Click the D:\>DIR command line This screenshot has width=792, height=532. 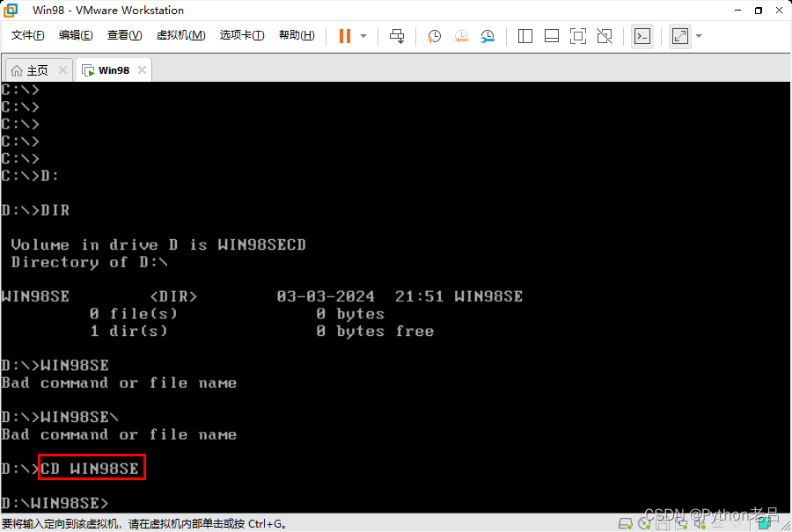pos(35,210)
